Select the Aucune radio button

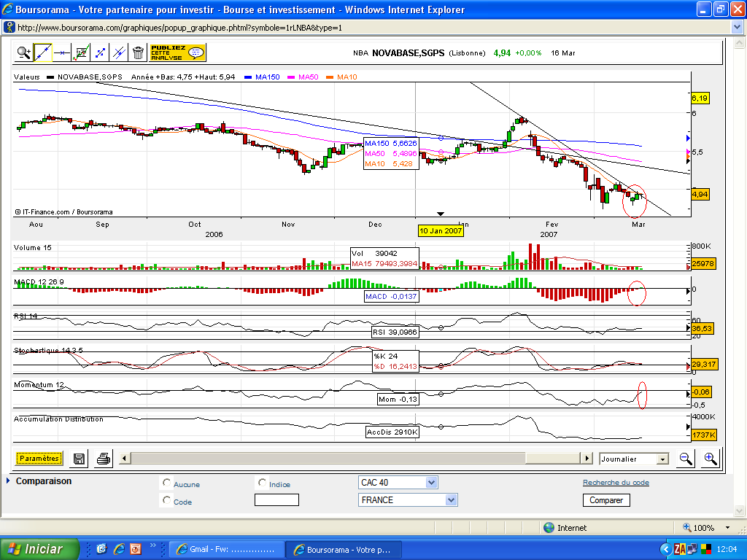tap(167, 483)
